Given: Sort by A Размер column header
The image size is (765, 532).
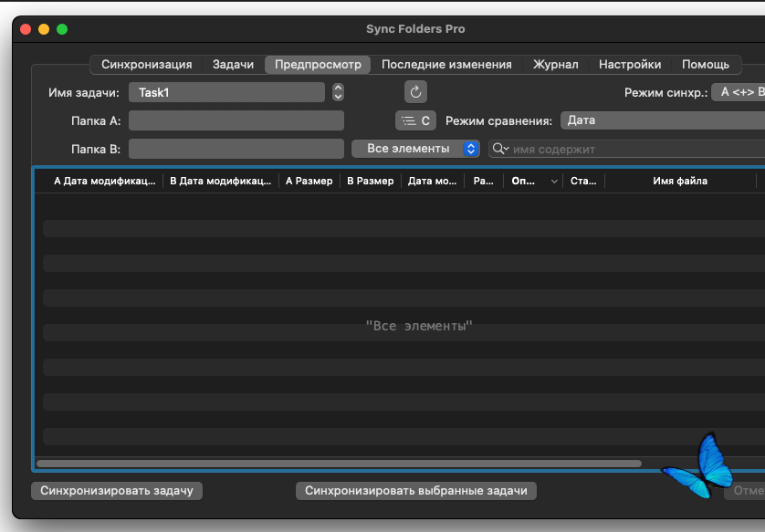Looking at the screenshot, I should click(309, 181).
